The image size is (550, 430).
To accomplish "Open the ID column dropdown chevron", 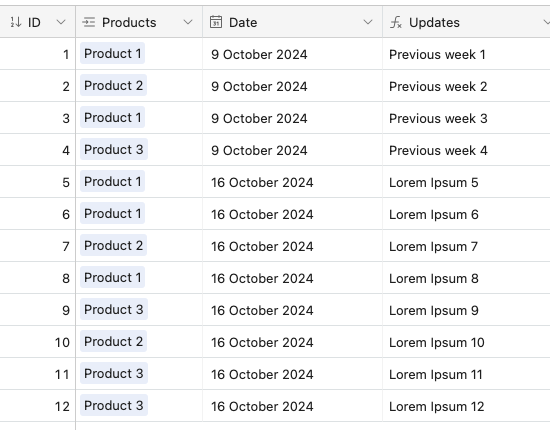I will [x=61, y=22].
